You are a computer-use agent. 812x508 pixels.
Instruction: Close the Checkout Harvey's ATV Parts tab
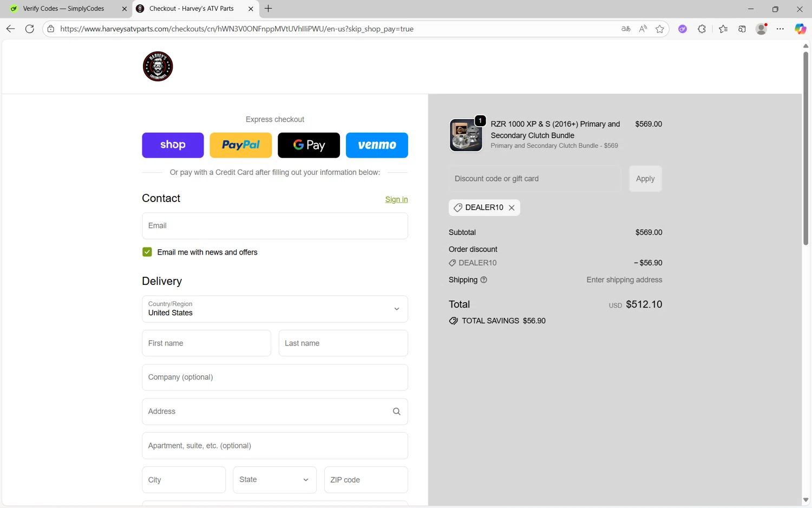click(251, 9)
